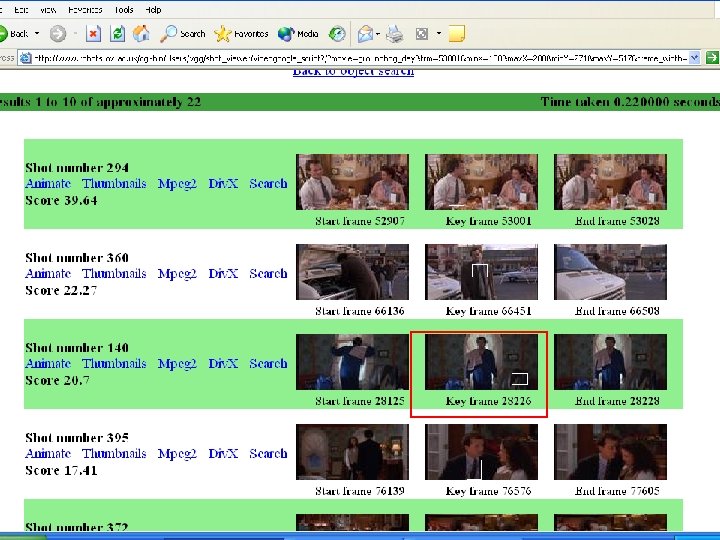Open the Favorites star toolbar button
Screen dimensions: 720x540
pos(241,34)
